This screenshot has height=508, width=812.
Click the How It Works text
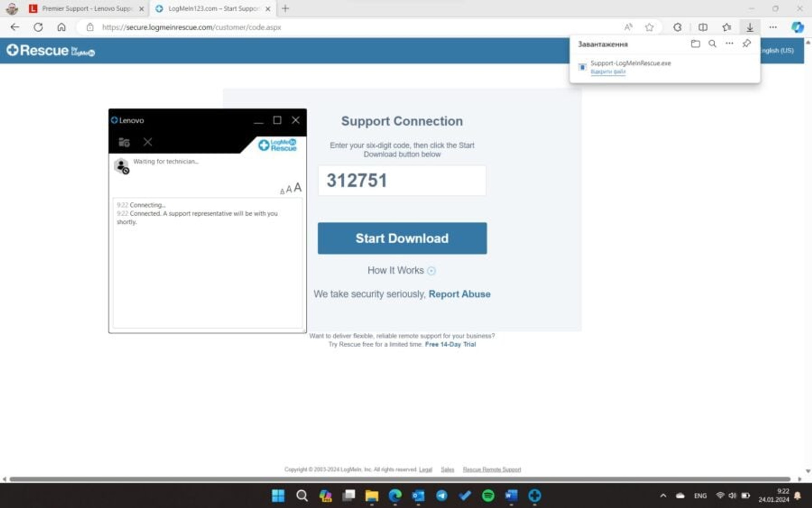tap(395, 270)
